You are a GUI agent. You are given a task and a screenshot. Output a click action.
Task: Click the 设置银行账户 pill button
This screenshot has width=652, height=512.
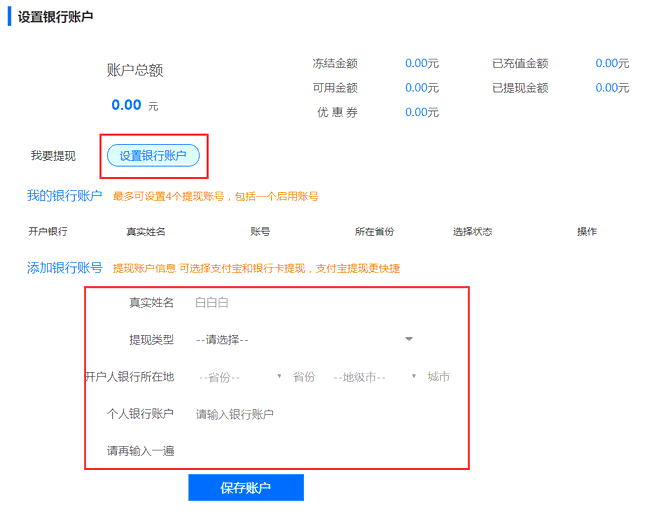[x=153, y=155]
